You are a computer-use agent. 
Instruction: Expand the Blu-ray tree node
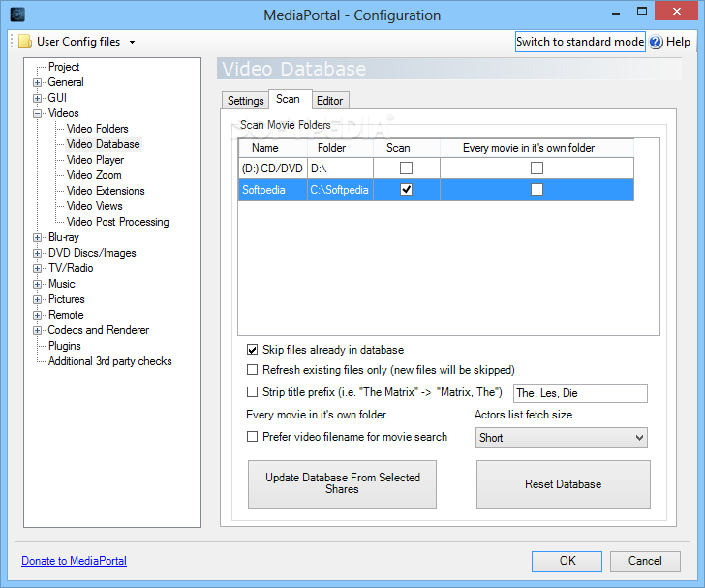click(38, 237)
